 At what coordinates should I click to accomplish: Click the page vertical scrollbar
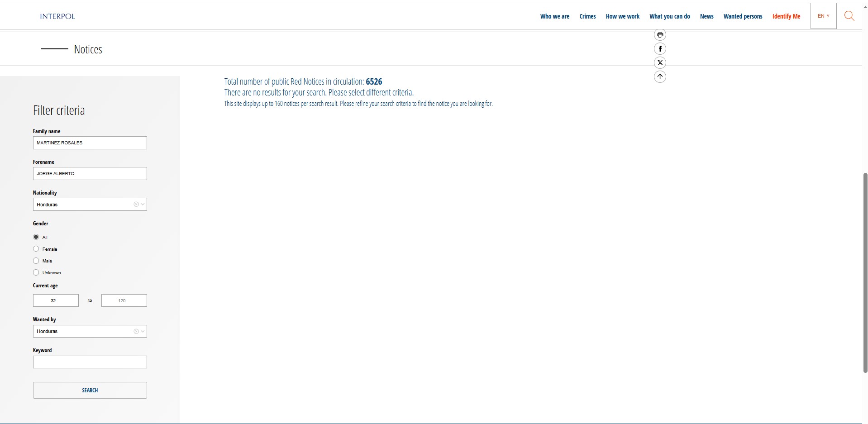click(865, 272)
